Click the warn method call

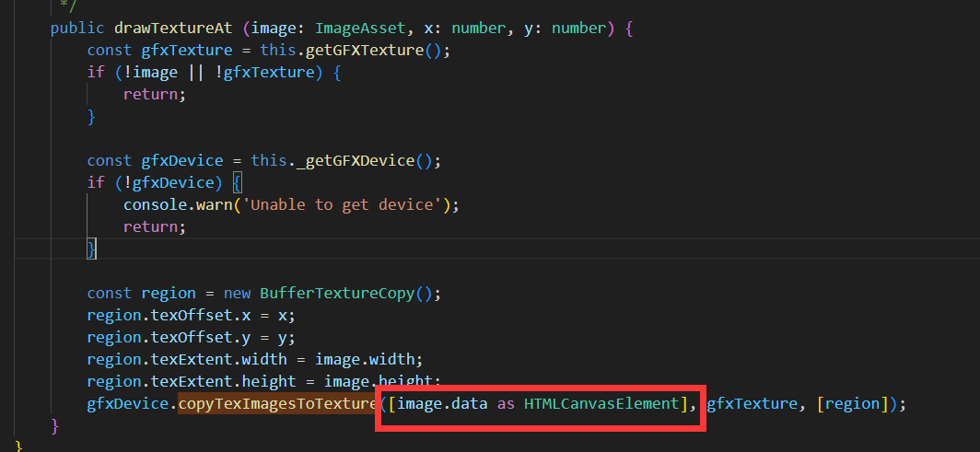[x=214, y=204]
